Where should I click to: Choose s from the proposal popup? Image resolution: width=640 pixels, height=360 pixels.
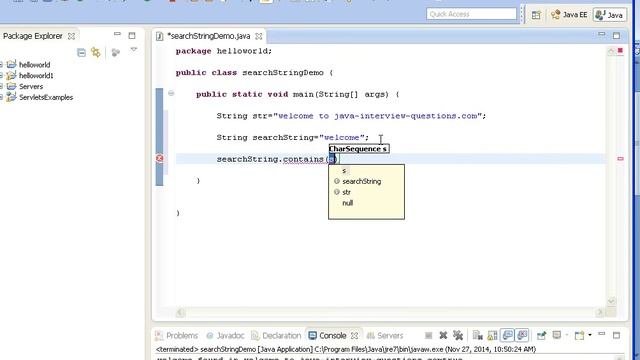[x=344, y=171]
